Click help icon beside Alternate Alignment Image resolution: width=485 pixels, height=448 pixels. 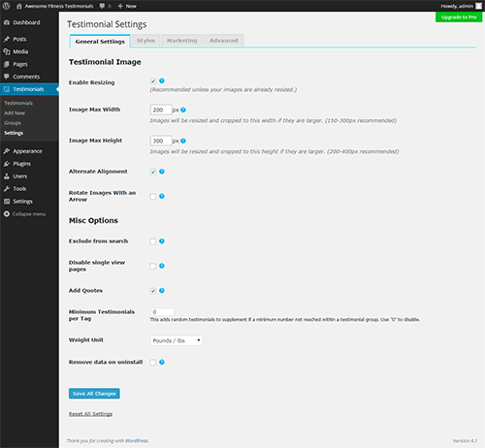(162, 172)
